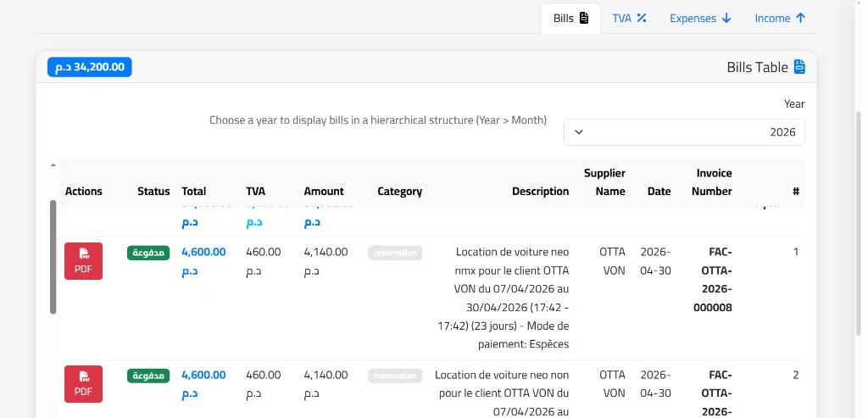Click the TVA column header
The image size is (868, 418).
tap(256, 191)
